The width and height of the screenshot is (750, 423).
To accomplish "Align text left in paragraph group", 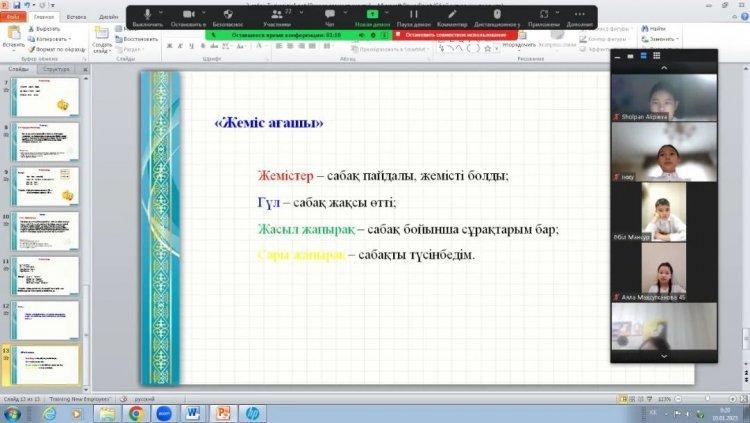I will pos(279,46).
